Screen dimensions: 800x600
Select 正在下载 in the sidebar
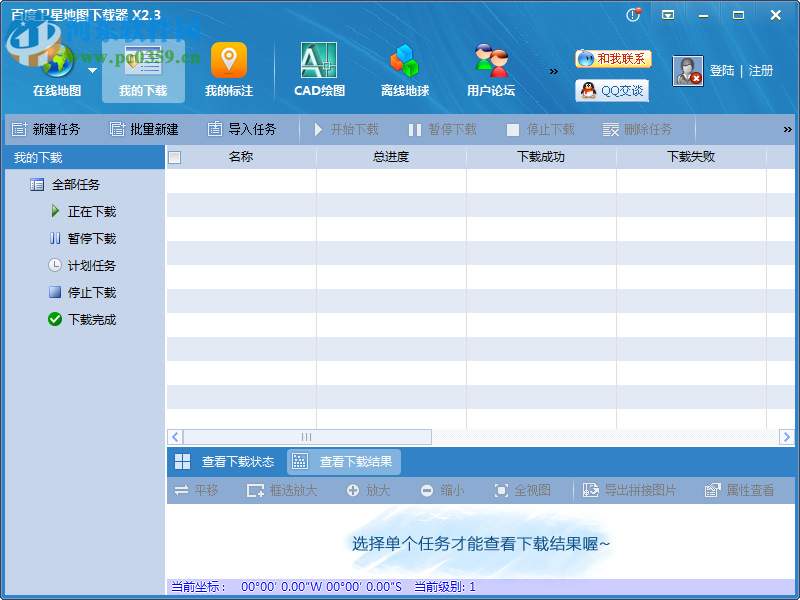[x=91, y=212]
